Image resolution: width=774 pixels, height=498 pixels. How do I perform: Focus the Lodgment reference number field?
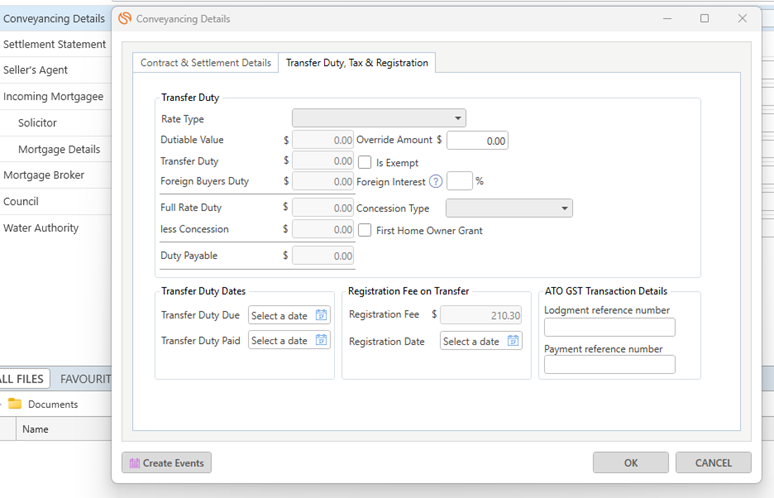tap(610, 327)
